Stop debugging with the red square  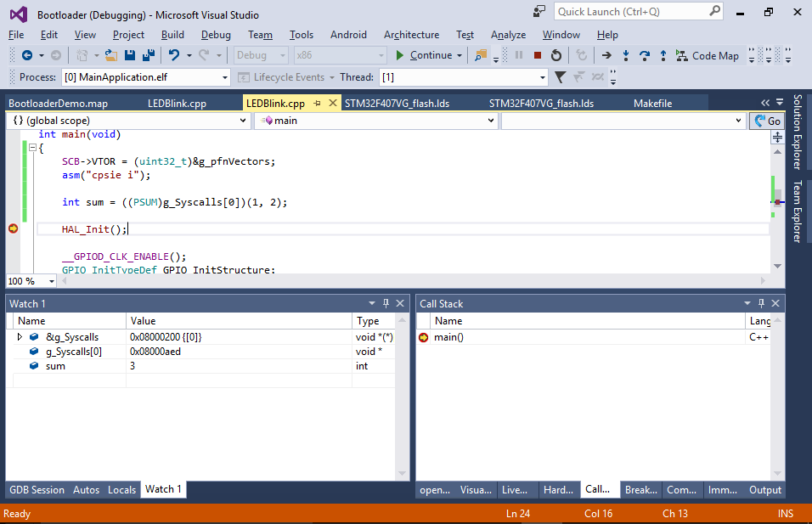[538, 55]
